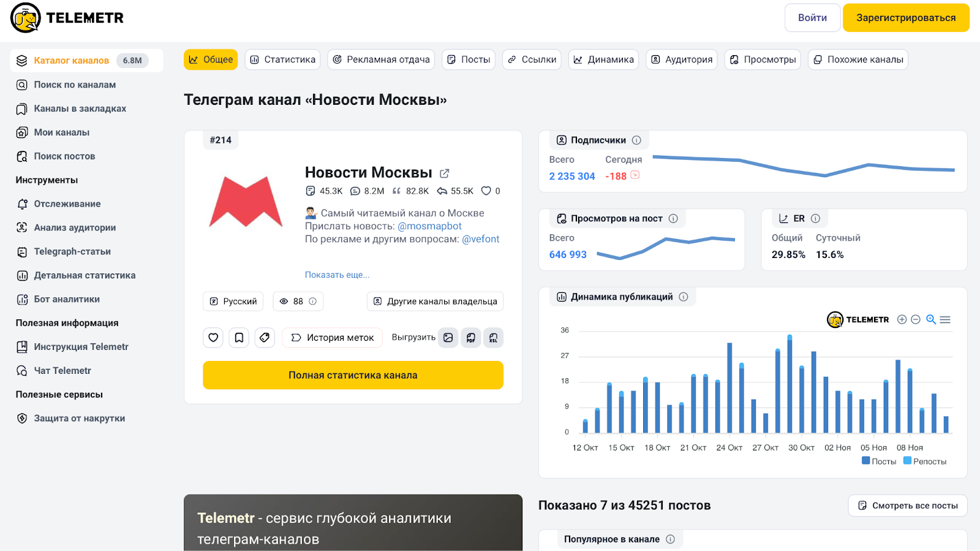Export the channel as an image
980x551 pixels.
pyautogui.click(x=448, y=338)
